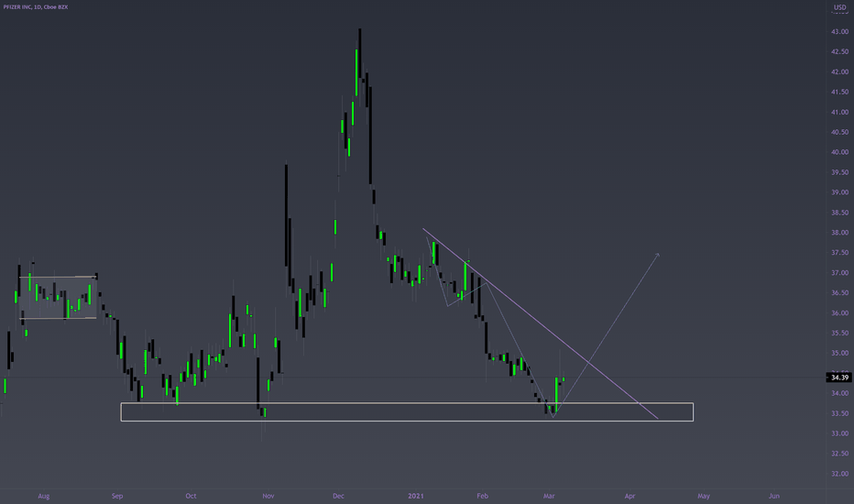This screenshot has width=854, height=504.
Task: Click the 43.00 price axis label
Action: pyautogui.click(x=839, y=31)
